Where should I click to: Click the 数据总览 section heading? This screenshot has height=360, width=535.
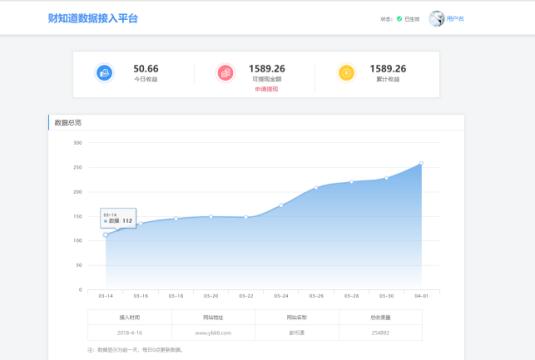click(x=68, y=123)
